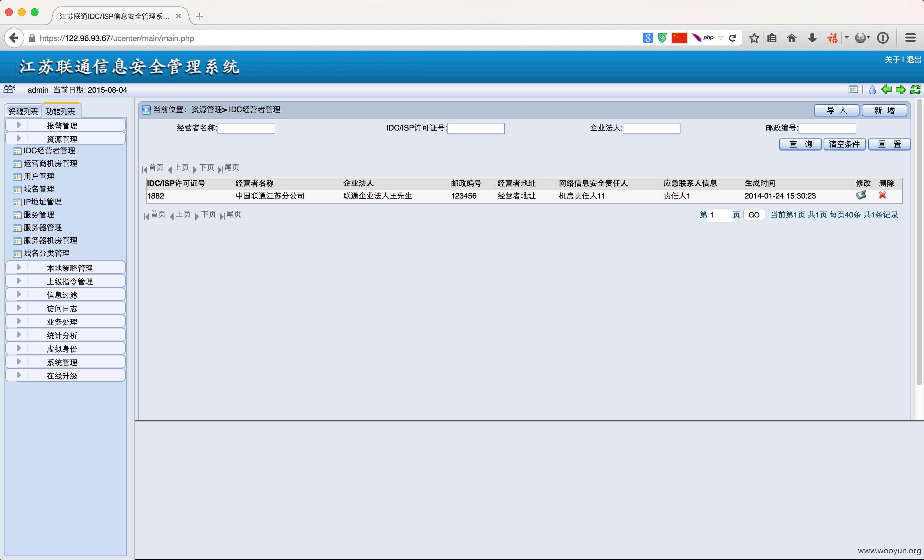Open 服务器管理 in sidebar
Screen dimensions: 924x560
click(x=42, y=227)
